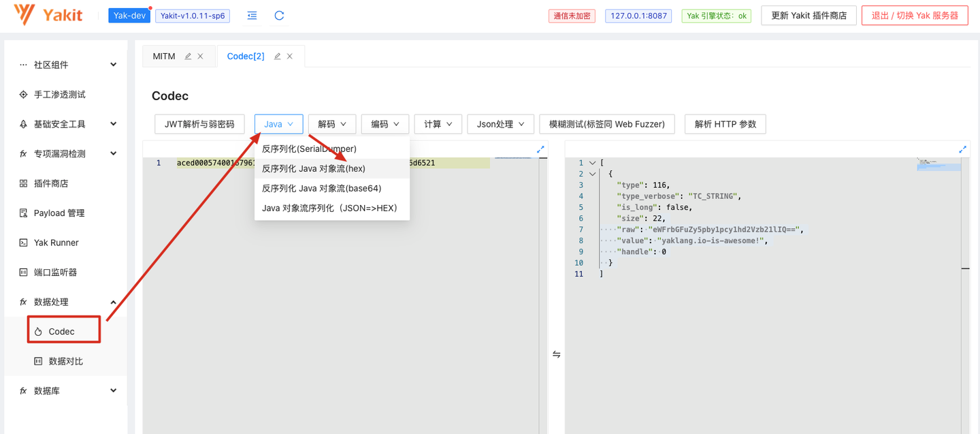This screenshot has width=980, height=434.
Task: Open the Json处理 dropdown
Action: coord(500,124)
